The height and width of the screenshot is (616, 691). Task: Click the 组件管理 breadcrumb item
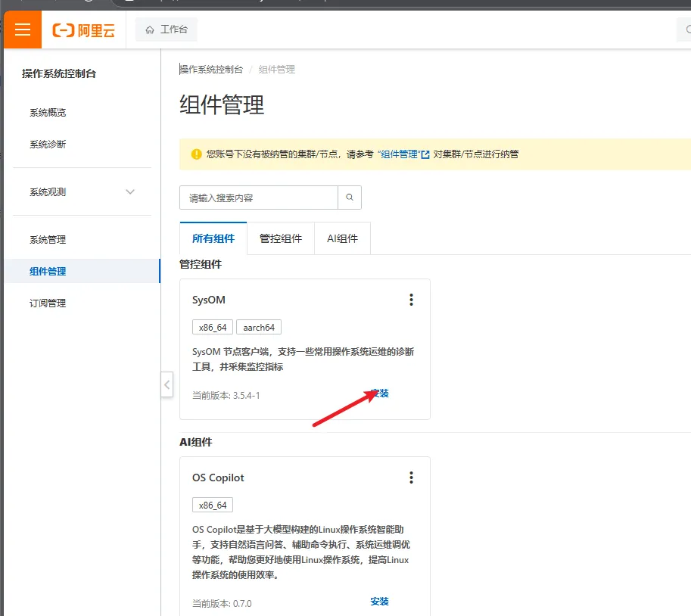pos(277,69)
